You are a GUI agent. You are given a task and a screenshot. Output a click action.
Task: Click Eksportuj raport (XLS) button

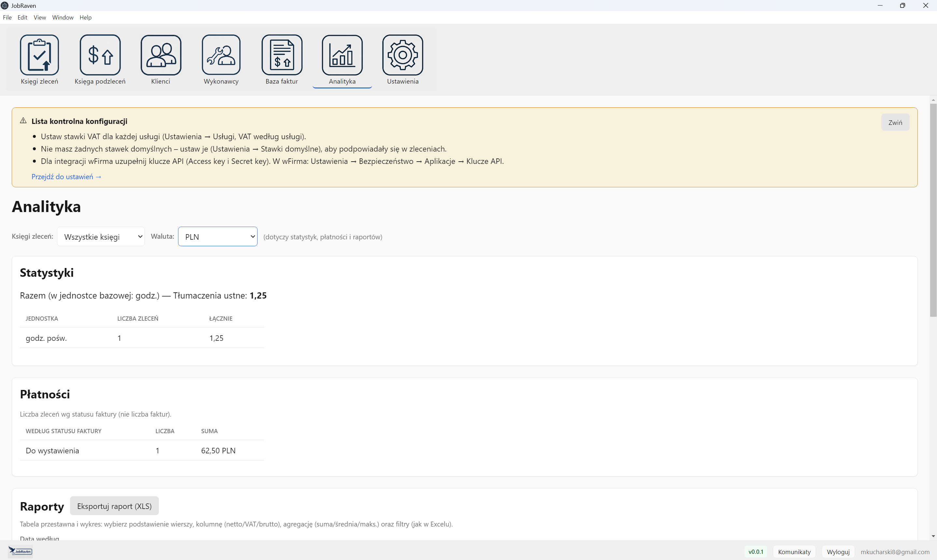tap(114, 506)
